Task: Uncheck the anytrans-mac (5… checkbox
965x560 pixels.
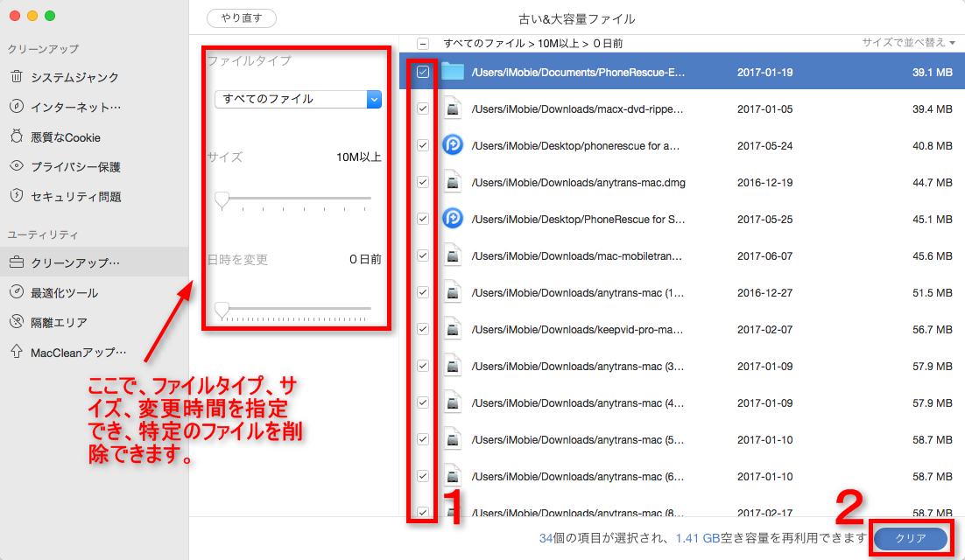Action: pyautogui.click(x=423, y=439)
